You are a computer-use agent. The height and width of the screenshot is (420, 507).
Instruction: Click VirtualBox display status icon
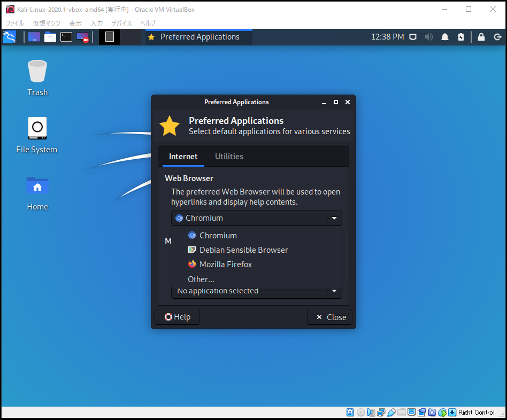(412, 412)
